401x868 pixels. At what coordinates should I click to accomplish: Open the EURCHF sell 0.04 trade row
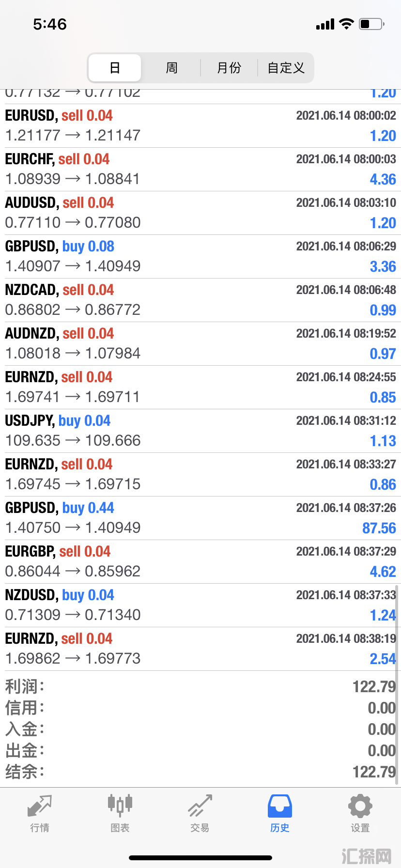200,170
